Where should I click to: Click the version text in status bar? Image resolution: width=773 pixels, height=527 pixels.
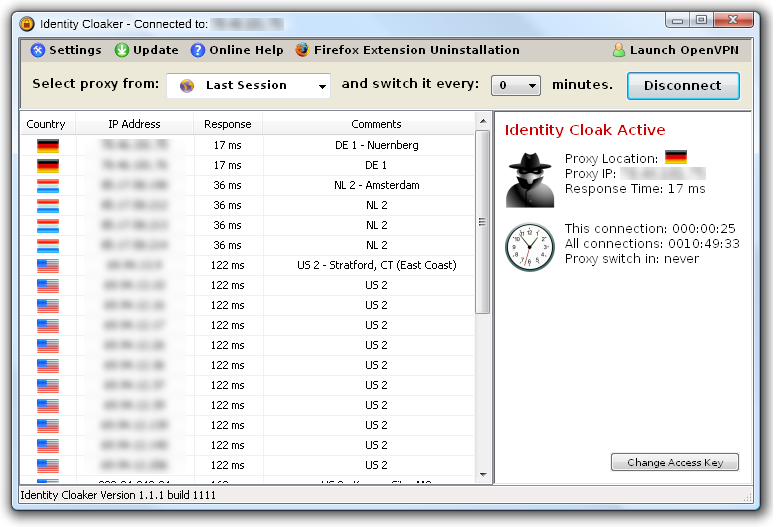[x=118, y=495]
